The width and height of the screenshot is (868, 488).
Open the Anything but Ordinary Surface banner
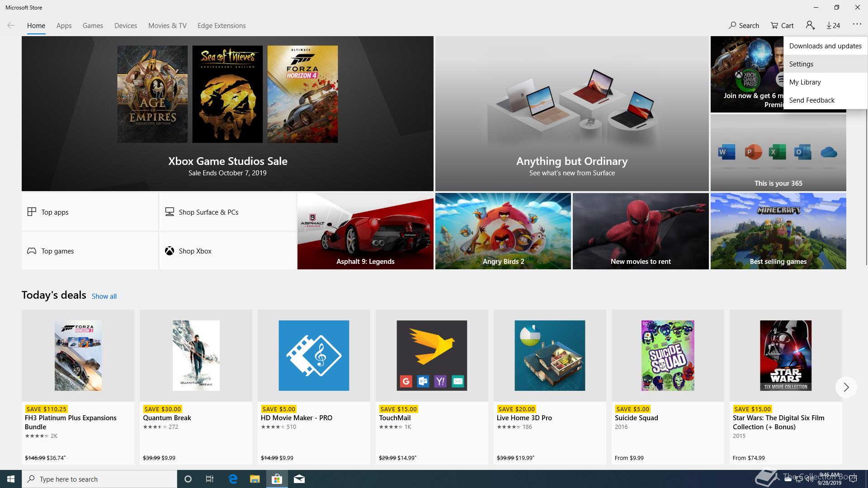(x=572, y=113)
